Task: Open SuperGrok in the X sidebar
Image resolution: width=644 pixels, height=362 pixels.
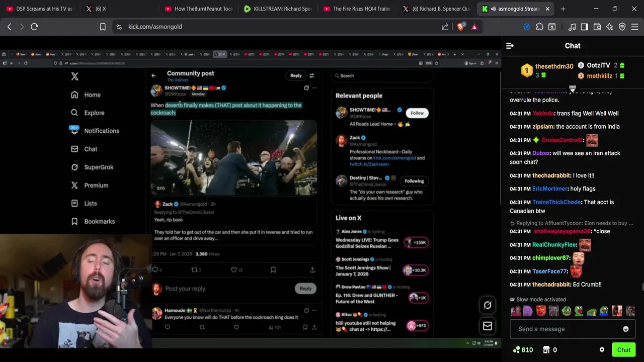Action: [92, 167]
